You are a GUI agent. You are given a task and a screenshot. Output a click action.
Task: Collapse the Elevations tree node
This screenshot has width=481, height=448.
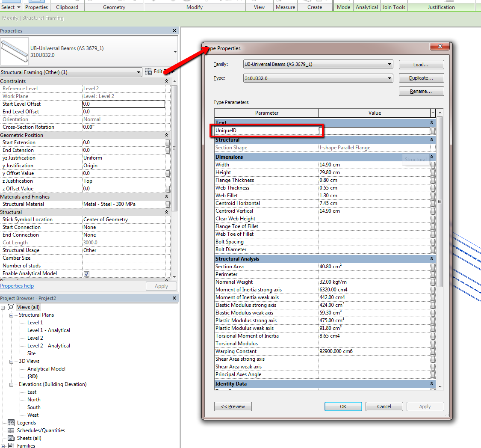click(x=12, y=385)
